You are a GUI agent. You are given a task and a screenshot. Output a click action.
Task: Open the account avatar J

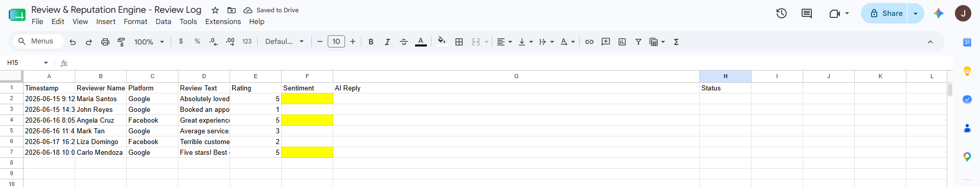coord(963,13)
